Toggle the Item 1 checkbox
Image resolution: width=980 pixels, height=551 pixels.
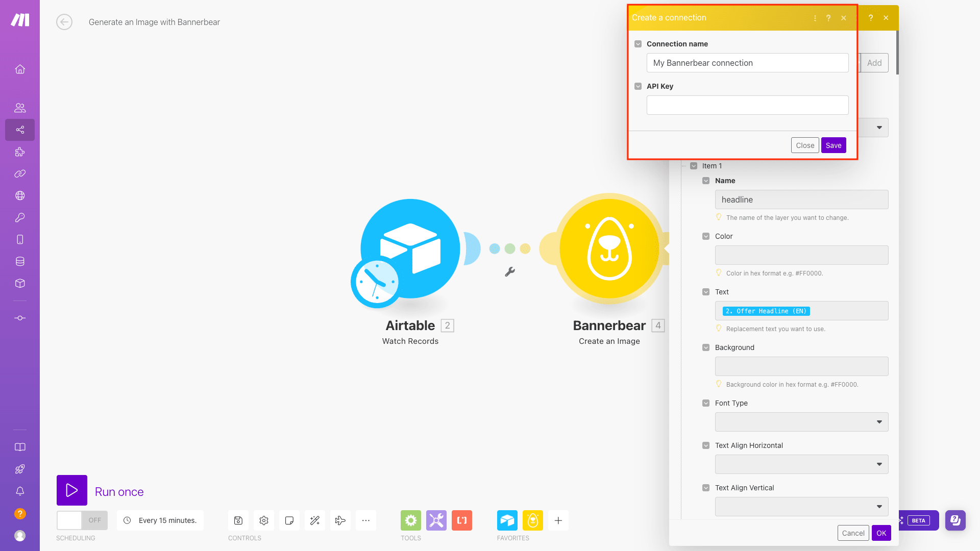tap(694, 166)
